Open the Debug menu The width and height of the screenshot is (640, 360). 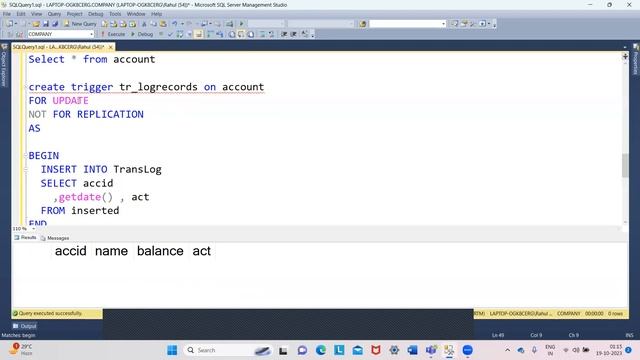pyautogui.click(x=96, y=14)
